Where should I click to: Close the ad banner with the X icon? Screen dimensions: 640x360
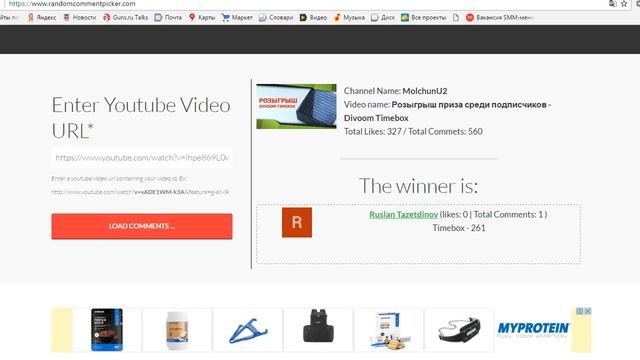click(x=588, y=311)
